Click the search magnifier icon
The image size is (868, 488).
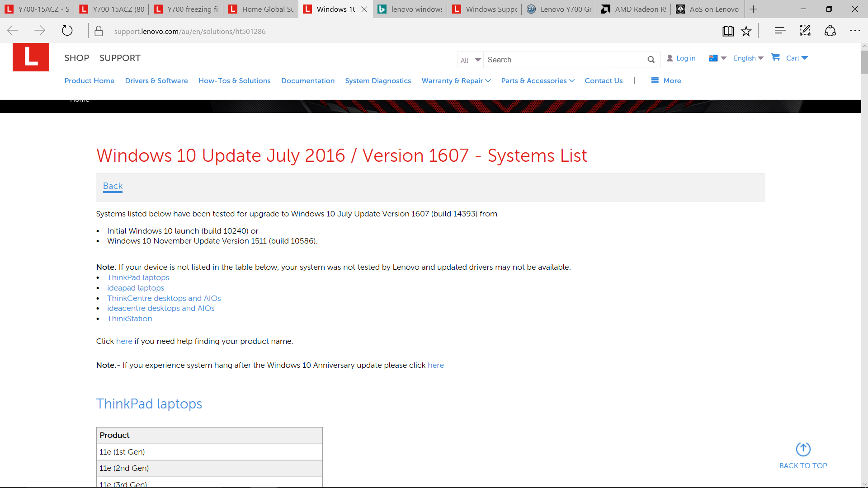click(651, 60)
